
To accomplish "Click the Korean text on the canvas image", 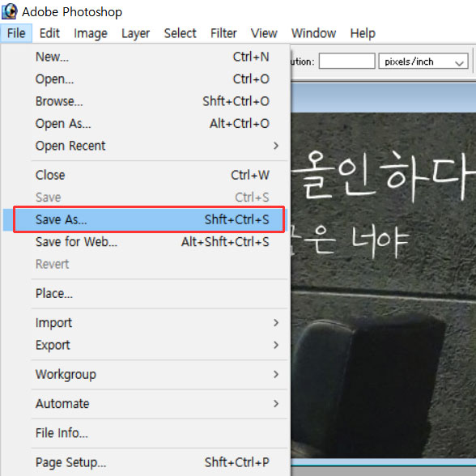I will coord(383,205).
